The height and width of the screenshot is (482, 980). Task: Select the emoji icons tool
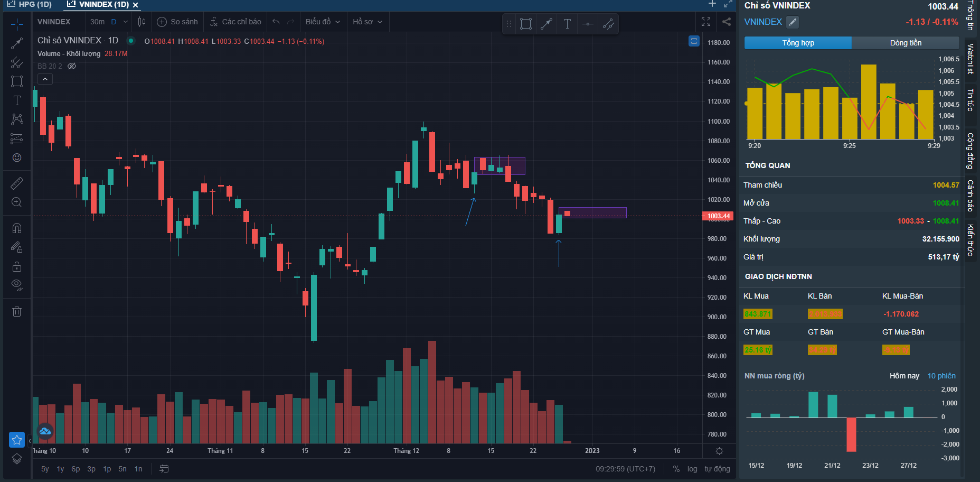[x=17, y=157]
